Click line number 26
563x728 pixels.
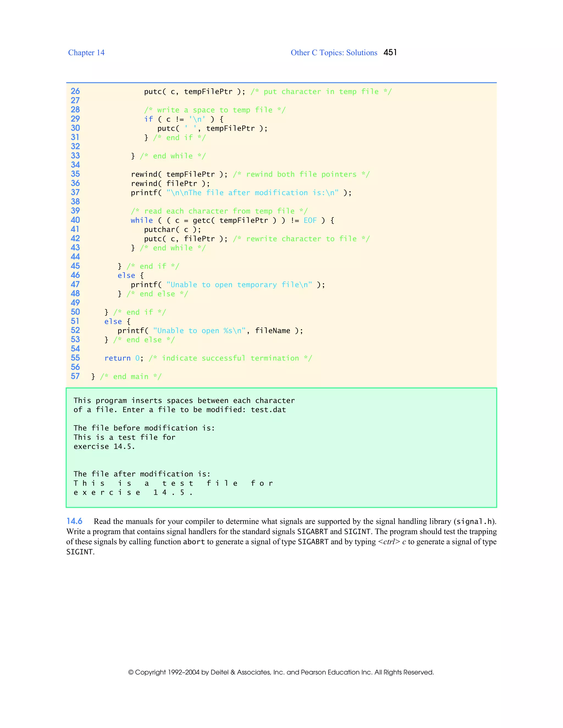pos(75,91)
